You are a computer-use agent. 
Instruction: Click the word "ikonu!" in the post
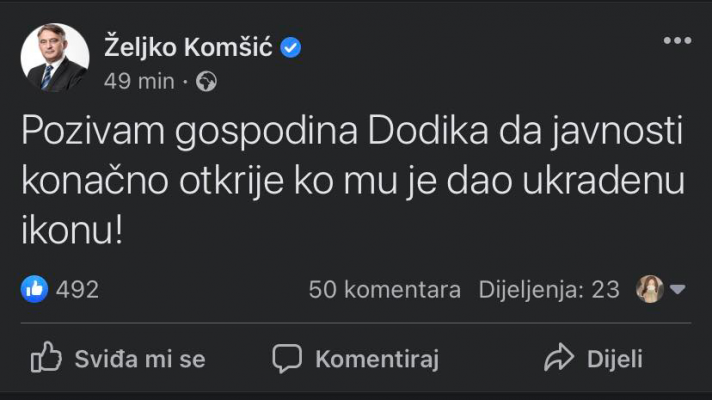(x=73, y=230)
